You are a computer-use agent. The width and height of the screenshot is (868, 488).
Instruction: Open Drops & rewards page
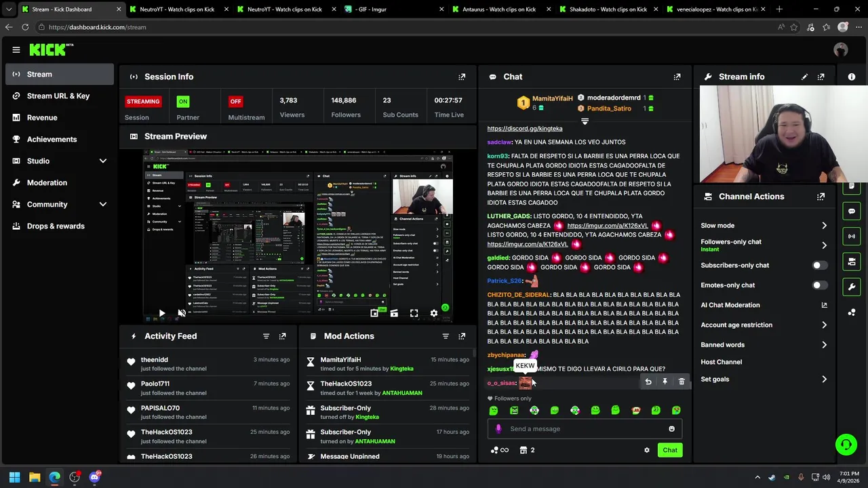pos(60,226)
